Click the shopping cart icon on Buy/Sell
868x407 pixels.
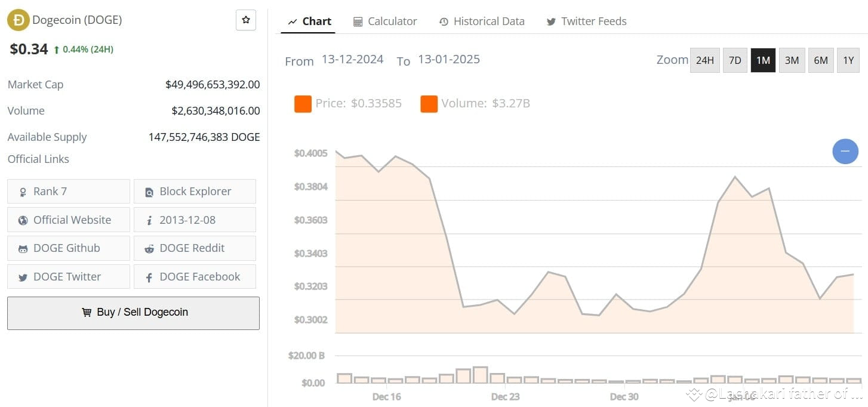point(88,312)
